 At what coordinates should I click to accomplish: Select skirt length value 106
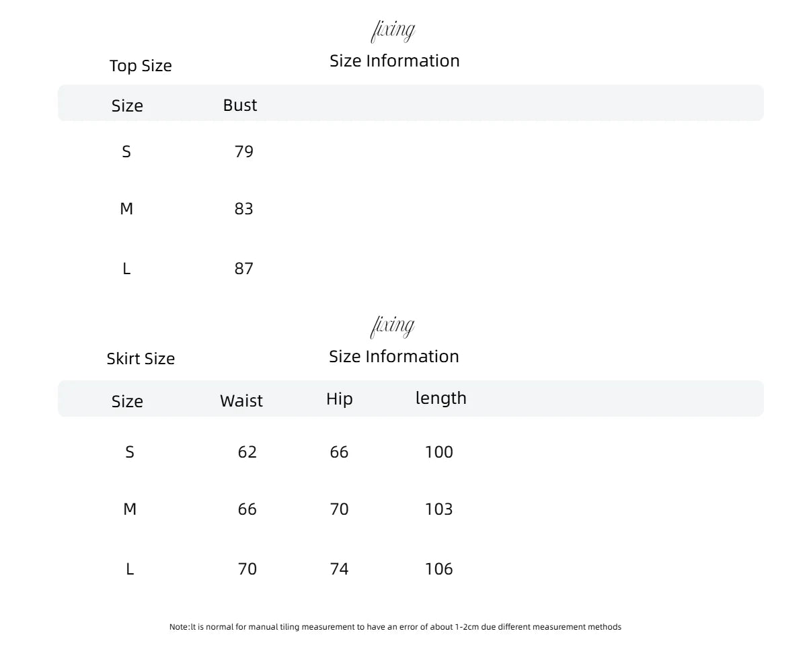(x=439, y=569)
